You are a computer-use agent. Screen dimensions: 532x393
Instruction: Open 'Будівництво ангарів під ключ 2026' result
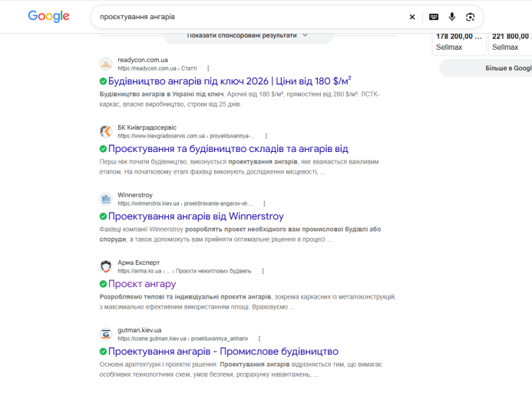coord(230,81)
